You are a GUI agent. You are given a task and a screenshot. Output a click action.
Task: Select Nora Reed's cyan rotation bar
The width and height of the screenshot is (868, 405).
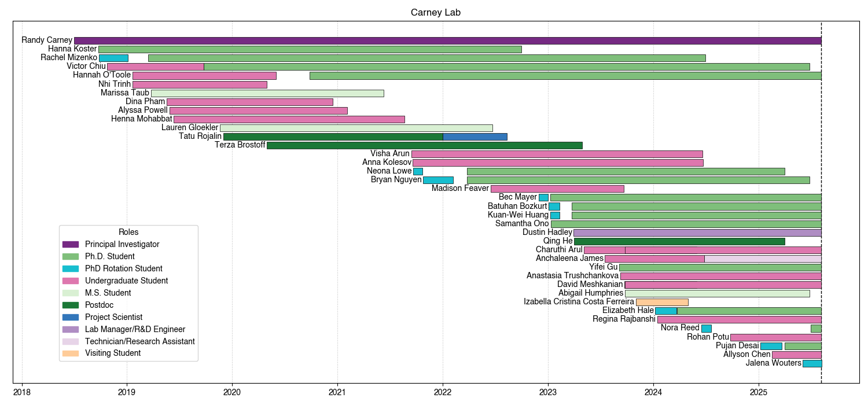pyautogui.click(x=706, y=328)
